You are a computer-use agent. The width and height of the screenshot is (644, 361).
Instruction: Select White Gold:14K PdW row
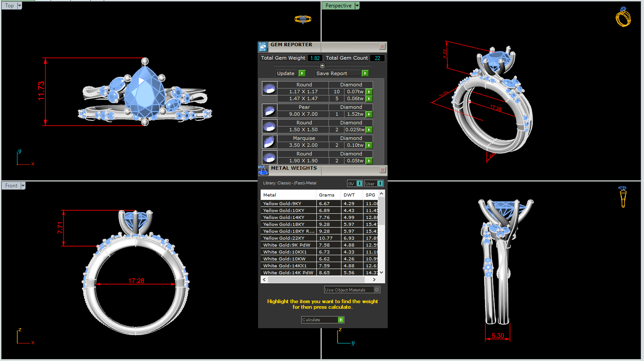point(319,272)
